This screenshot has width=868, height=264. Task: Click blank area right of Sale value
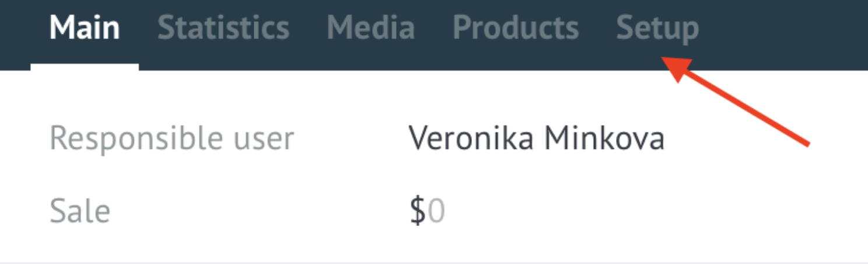click(642, 212)
